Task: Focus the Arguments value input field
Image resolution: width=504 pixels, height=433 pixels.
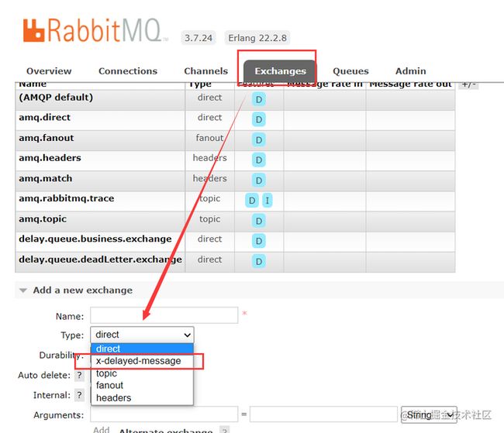Action: [x=323, y=414]
